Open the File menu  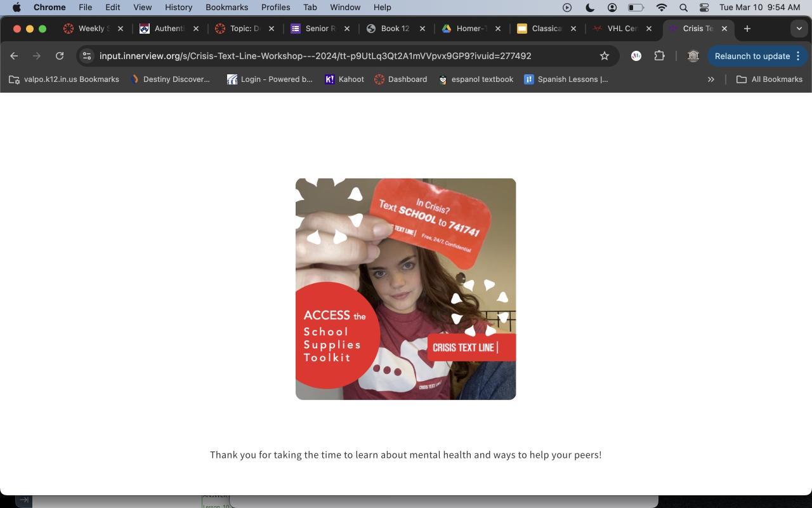pos(85,8)
